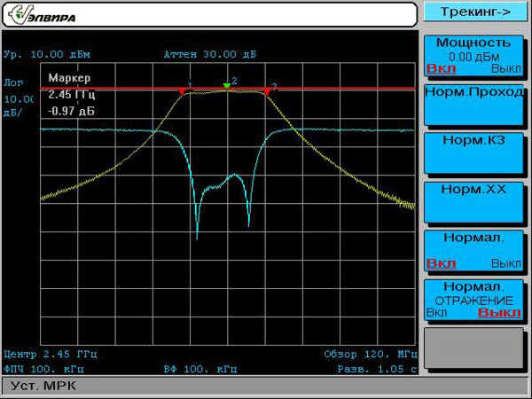Select green marker 2 triangle at center
Image resolution: width=532 pixels, height=399 pixels.
[226, 85]
